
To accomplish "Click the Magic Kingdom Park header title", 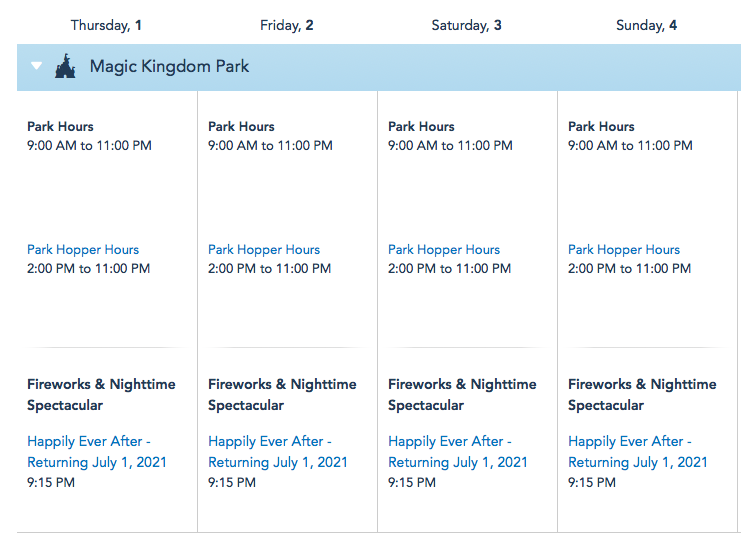I will 169,67.
